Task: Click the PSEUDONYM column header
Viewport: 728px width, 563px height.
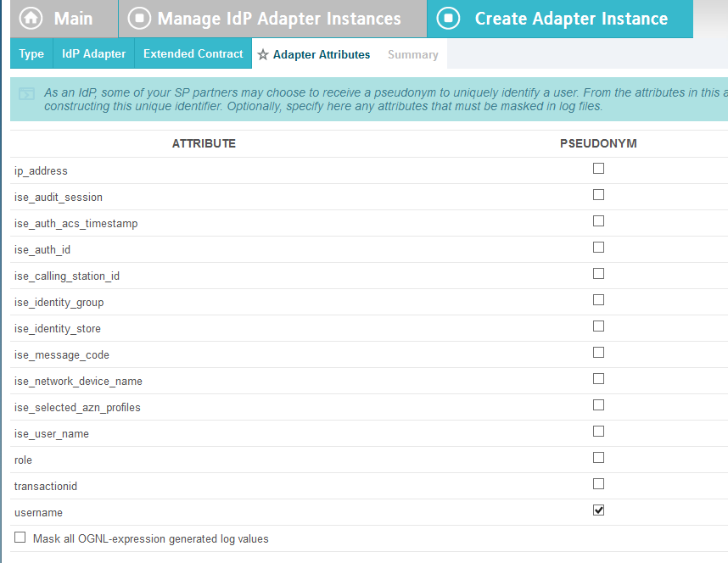Action: pyautogui.click(x=598, y=144)
